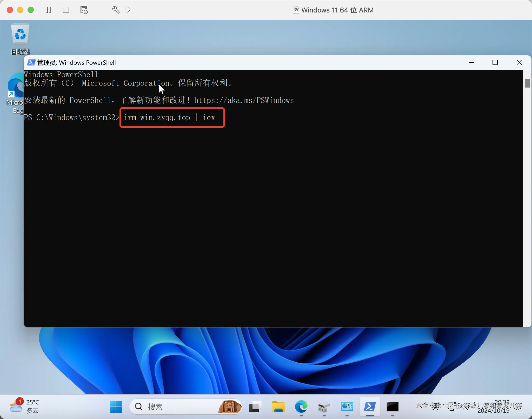Screen dimensions: 532x419
Task: Open Microsoft Edge from the taskbar
Action: [301, 407]
